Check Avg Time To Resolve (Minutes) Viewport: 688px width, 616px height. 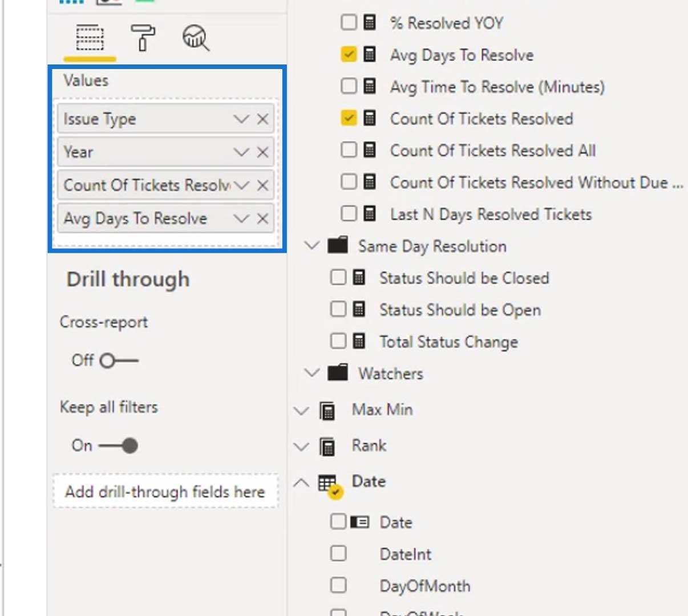point(349,86)
